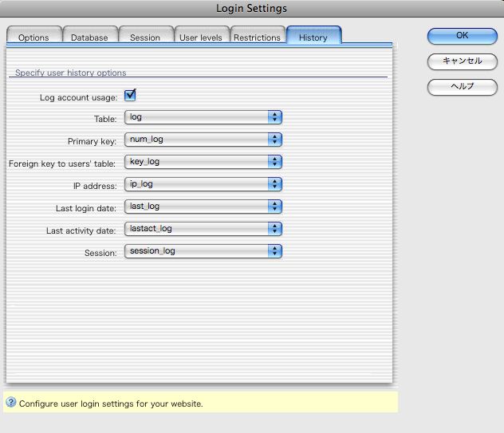
Task: Uncheck the Log account usage checkbox
Action: point(130,96)
